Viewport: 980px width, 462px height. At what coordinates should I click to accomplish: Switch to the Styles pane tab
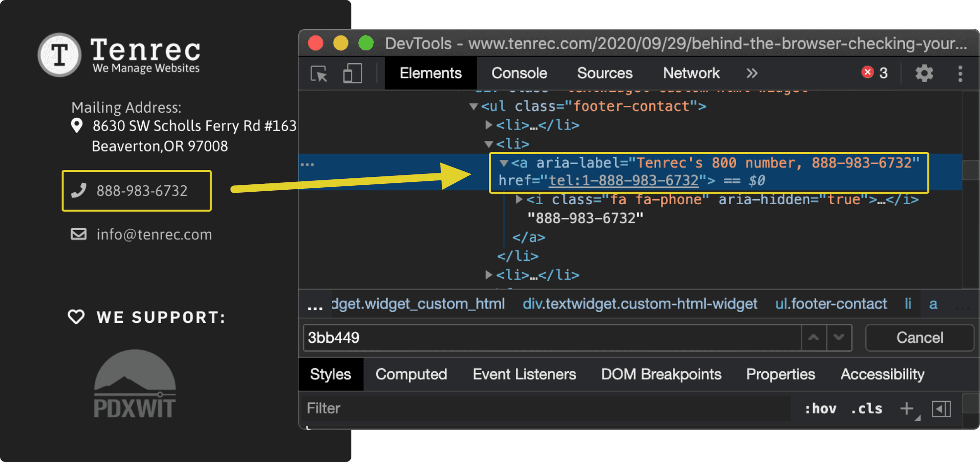(x=330, y=374)
